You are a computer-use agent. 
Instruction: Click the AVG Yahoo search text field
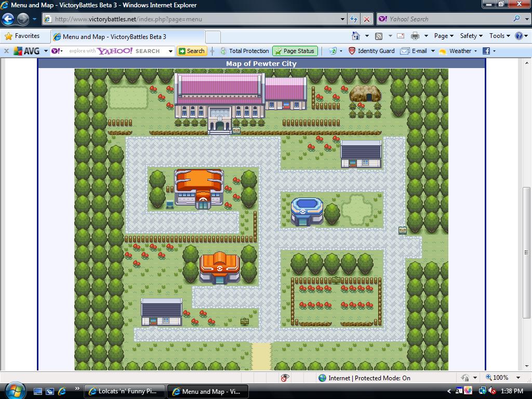(115, 51)
